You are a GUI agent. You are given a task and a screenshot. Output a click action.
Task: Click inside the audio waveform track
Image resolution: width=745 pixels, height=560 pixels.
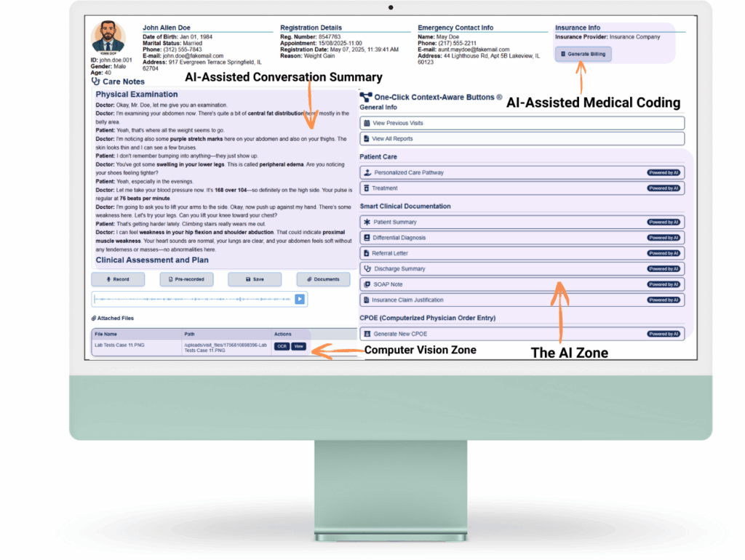click(x=193, y=299)
